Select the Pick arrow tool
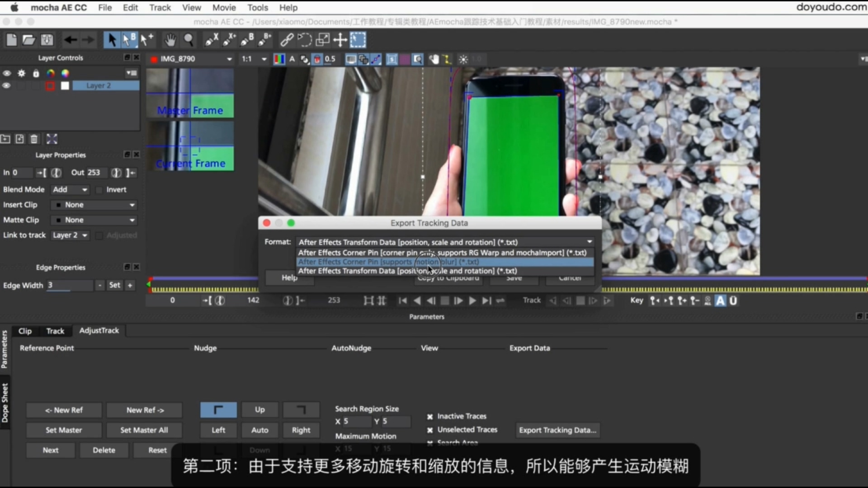Image resolution: width=868 pixels, height=488 pixels. (111, 40)
